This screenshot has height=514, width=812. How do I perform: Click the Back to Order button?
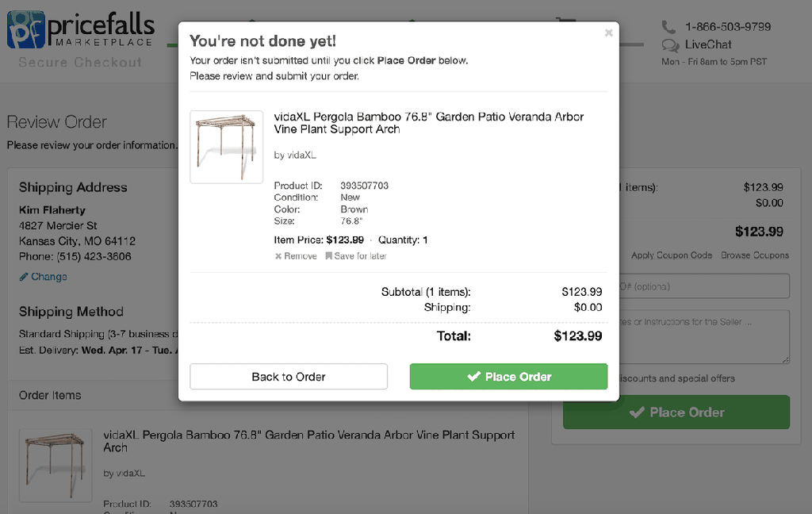289,377
